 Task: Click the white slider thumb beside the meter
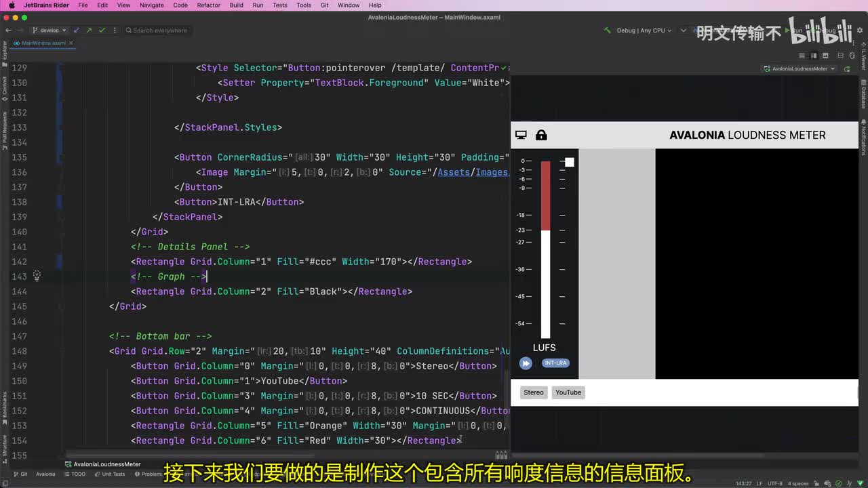[570, 162]
